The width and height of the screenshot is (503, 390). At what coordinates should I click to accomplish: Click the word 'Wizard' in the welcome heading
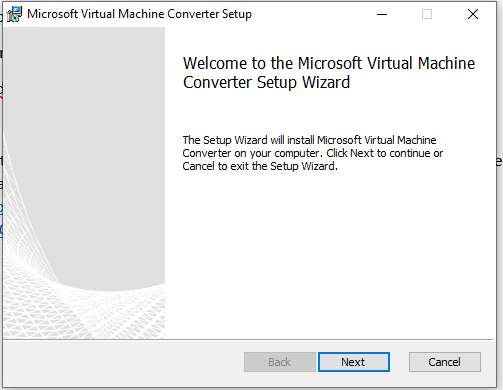point(326,82)
